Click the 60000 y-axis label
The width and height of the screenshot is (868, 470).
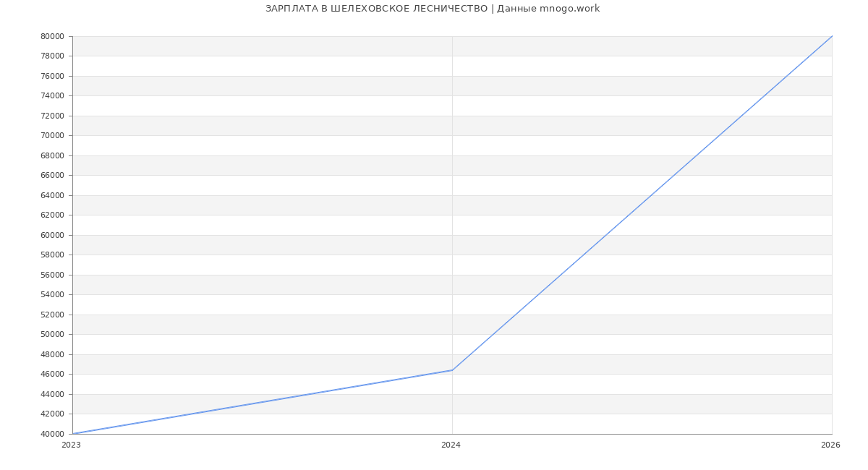[x=53, y=235]
